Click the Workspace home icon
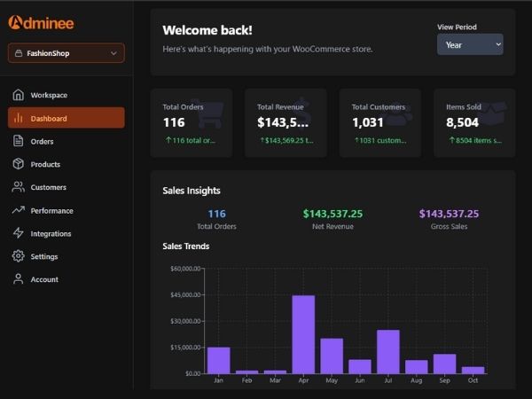Screen dimensions: 532x399 click(18, 95)
